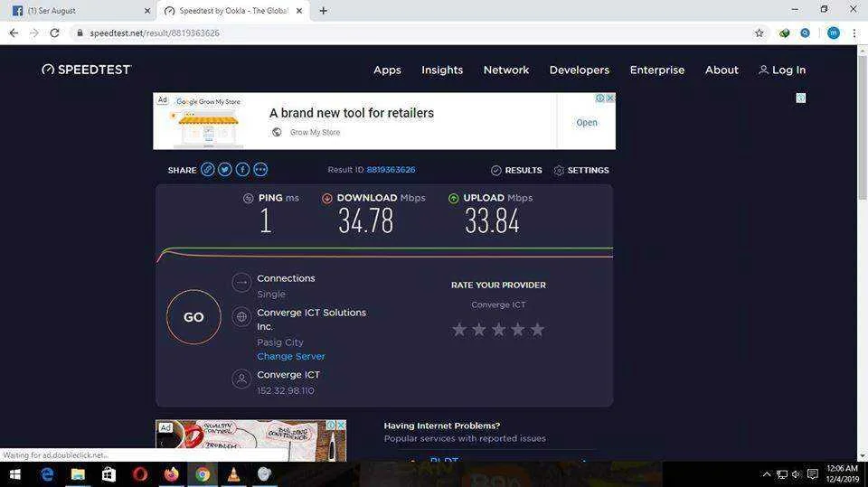Launch Microsoft Edge from taskbar
Viewport: 868px width, 487px height.
[x=47, y=474]
